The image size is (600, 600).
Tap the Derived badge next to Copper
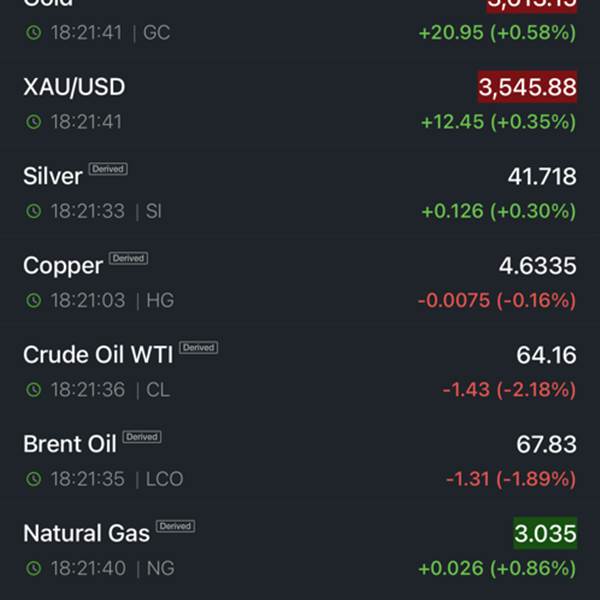pyautogui.click(x=129, y=258)
